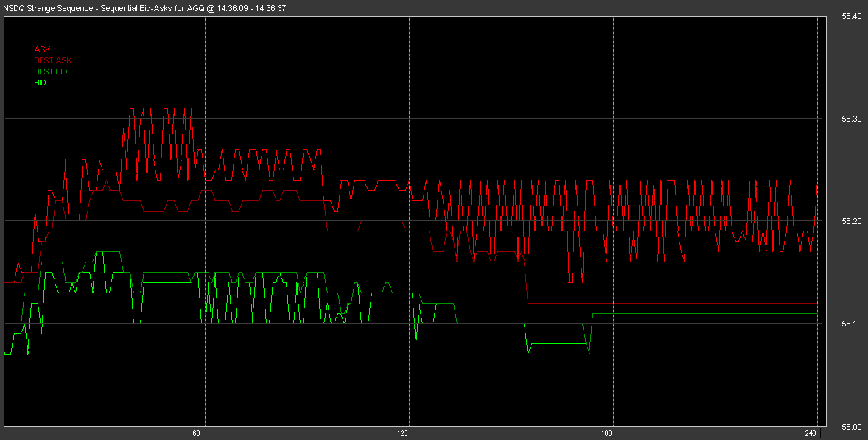
Task: Click the 56.40 price axis label
Action: point(851,17)
